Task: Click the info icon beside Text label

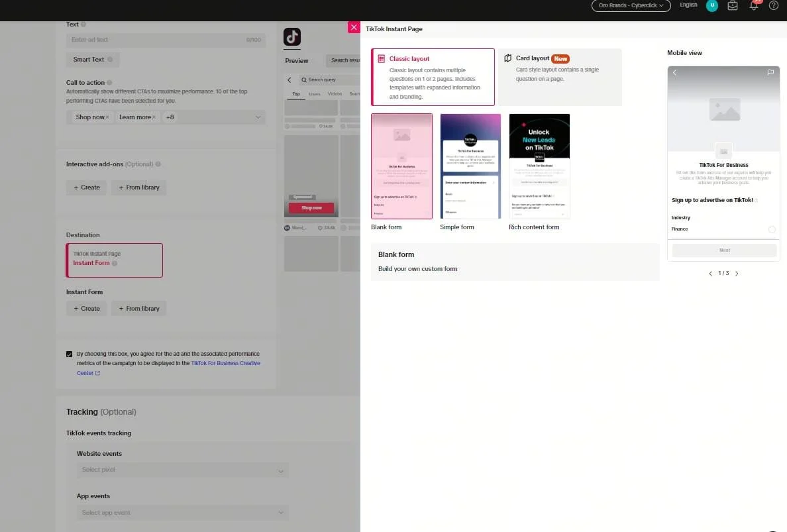Action: (x=83, y=24)
